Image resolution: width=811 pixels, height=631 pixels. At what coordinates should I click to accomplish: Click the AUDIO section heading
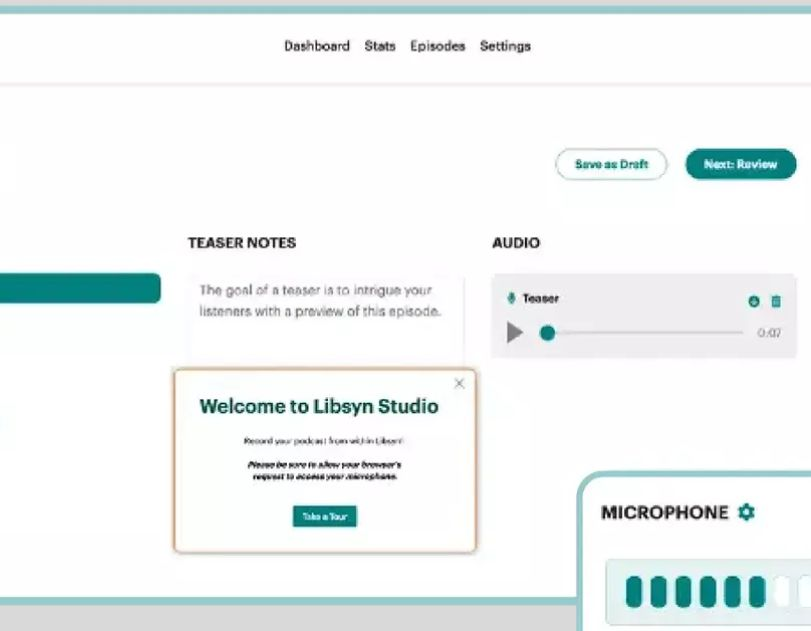(516, 243)
